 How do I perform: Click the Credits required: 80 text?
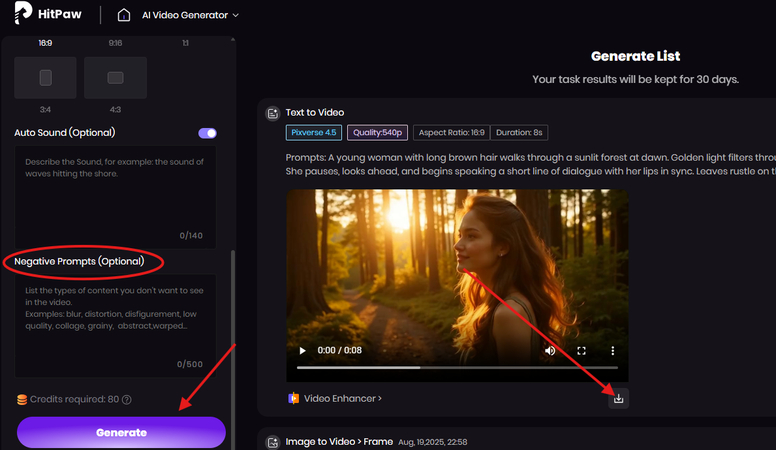tap(74, 400)
